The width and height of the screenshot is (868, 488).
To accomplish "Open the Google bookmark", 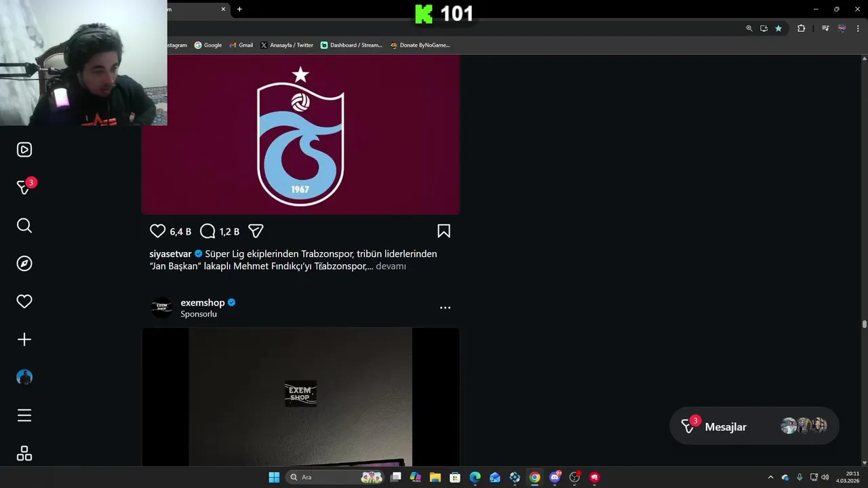I will click(208, 45).
